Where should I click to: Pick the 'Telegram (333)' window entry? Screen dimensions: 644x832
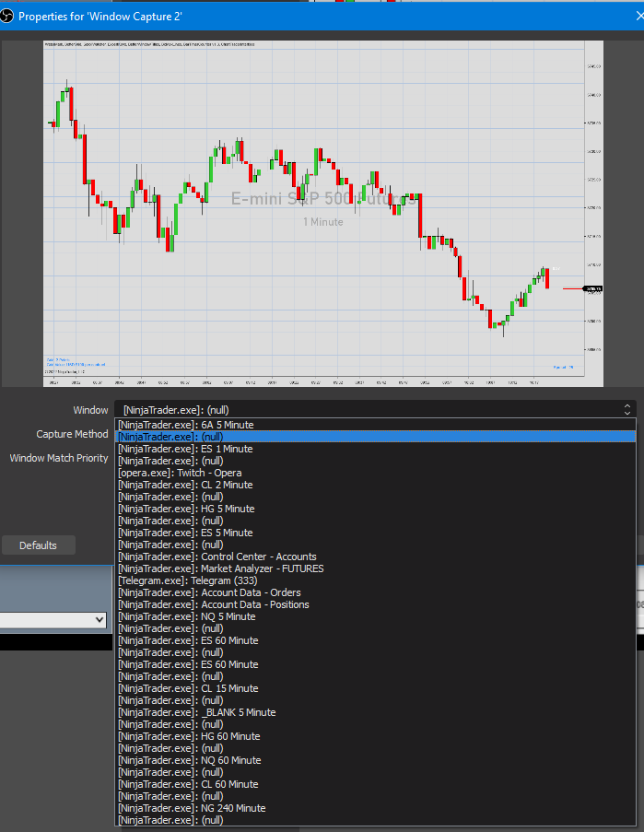point(375,580)
